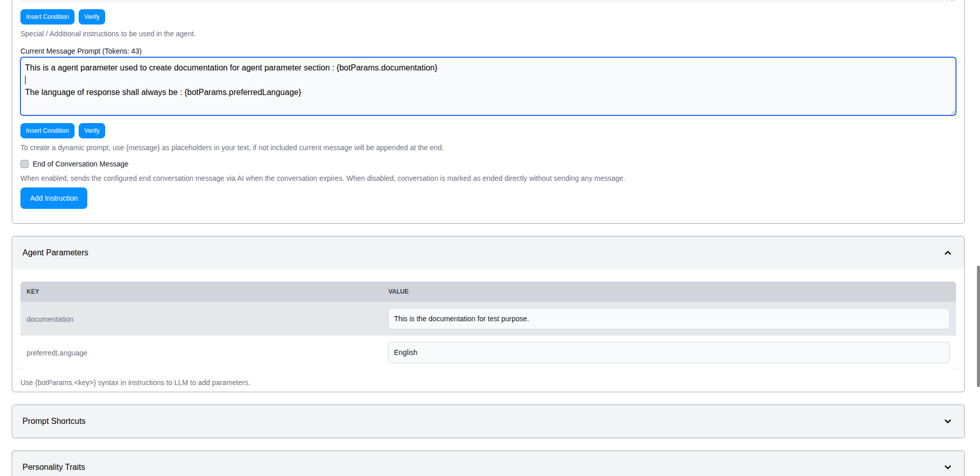Click the upper Verify button

pyautogui.click(x=92, y=17)
